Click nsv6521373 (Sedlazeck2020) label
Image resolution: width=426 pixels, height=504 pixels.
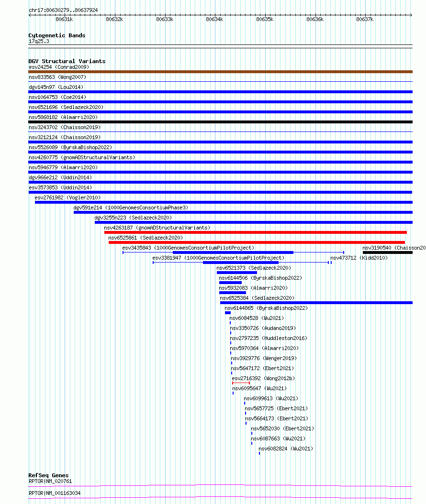pos(254,268)
